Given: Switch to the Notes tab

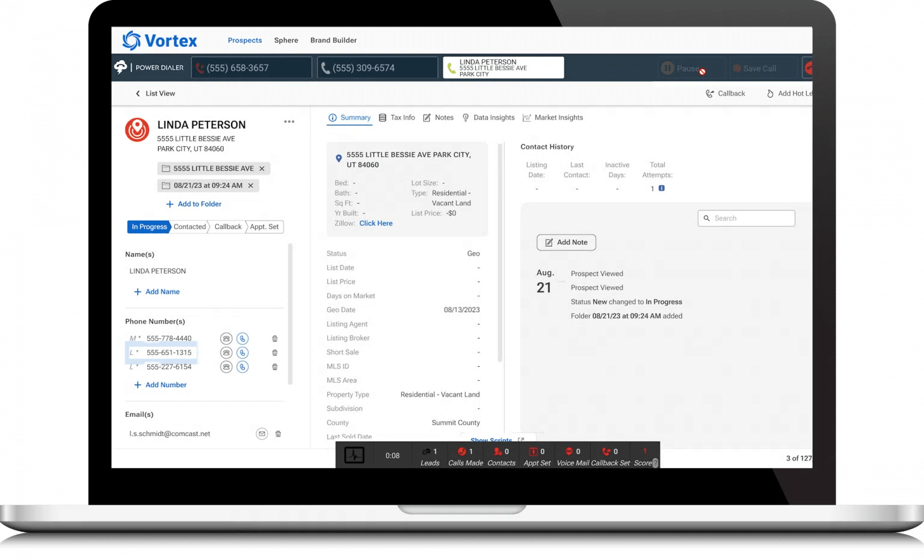Looking at the screenshot, I should [439, 118].
